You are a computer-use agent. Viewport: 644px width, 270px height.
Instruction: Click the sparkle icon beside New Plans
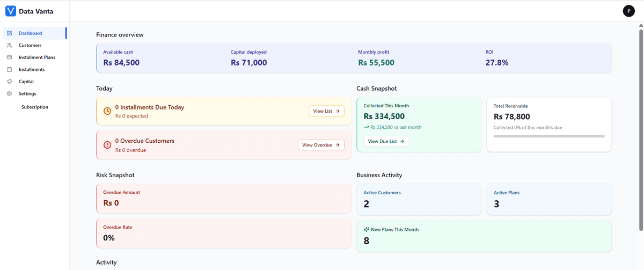coord(367,229)
